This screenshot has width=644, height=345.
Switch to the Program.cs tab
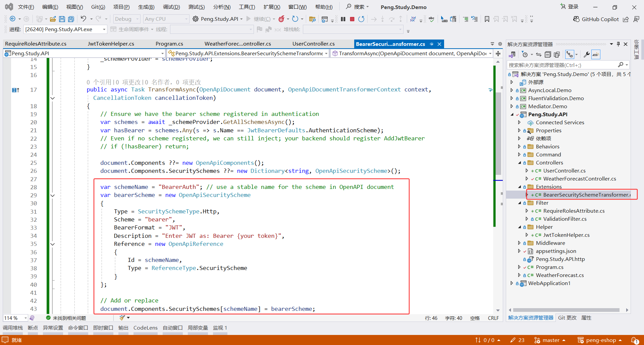(169, 44)
